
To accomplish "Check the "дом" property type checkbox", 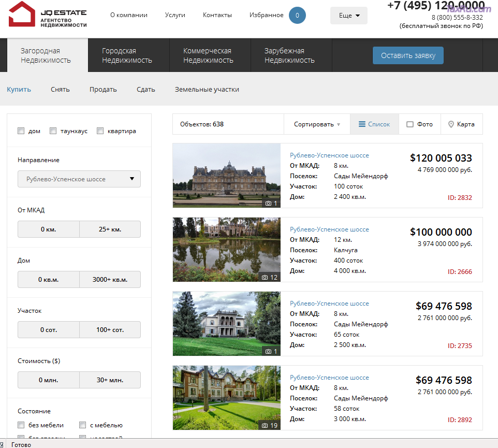I will [x=21, y=131].
